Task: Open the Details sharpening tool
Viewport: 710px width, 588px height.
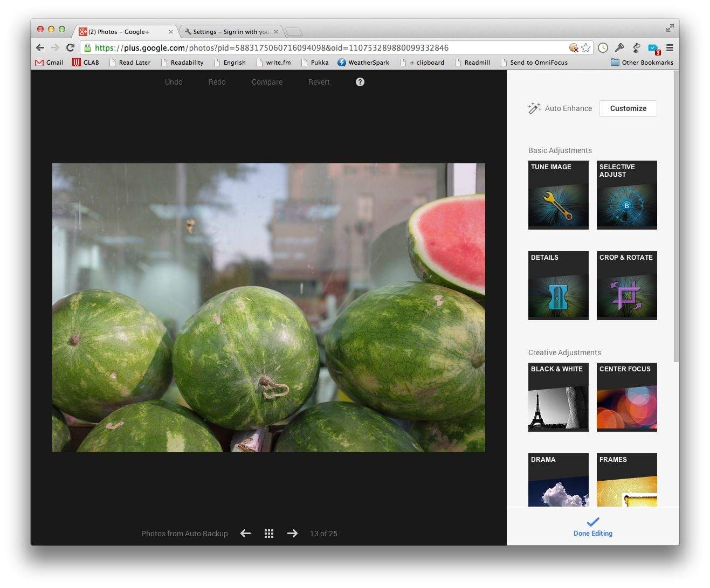Action: [558, 286]
